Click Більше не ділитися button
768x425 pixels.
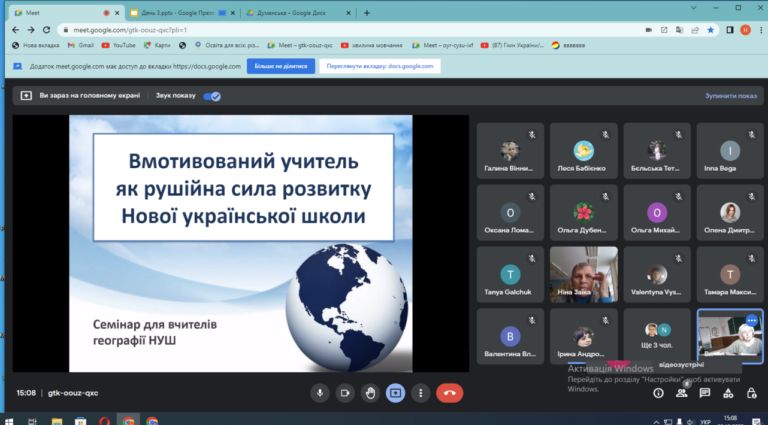pyautogui.click(x=281, y=66)
